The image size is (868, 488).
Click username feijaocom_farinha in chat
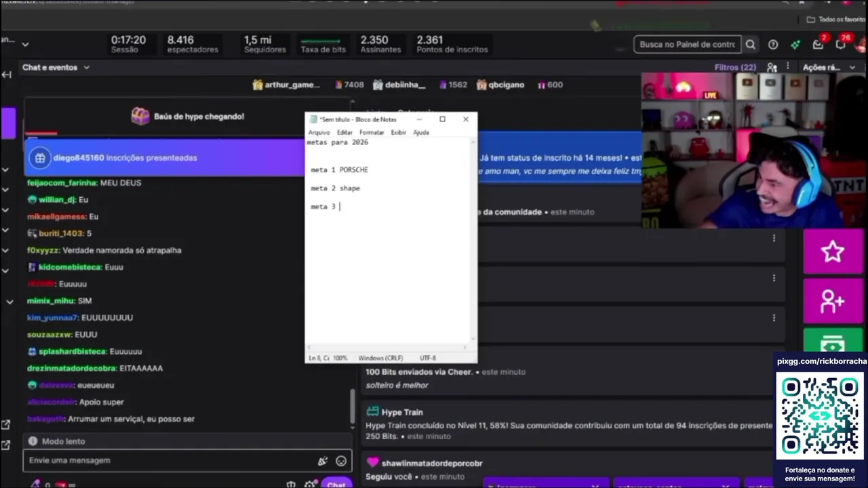coord(62,183)
